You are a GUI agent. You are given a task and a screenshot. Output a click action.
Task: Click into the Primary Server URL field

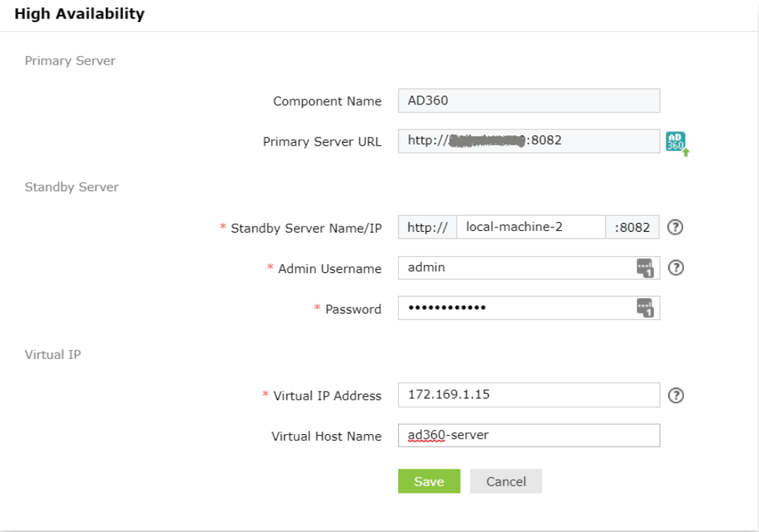click(x=529, y=141)
